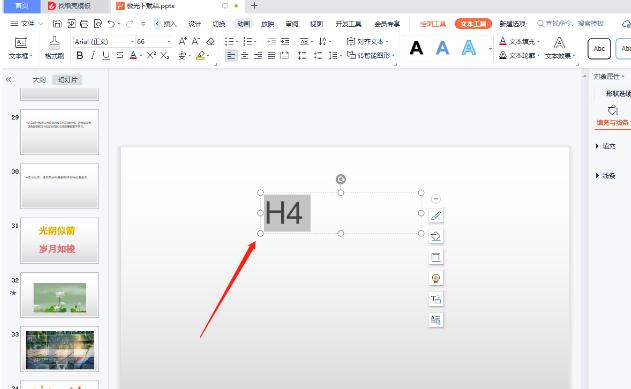Click the Save icon in quick access toolbar
The image size is (631, 389).
[x=57, y=24]
